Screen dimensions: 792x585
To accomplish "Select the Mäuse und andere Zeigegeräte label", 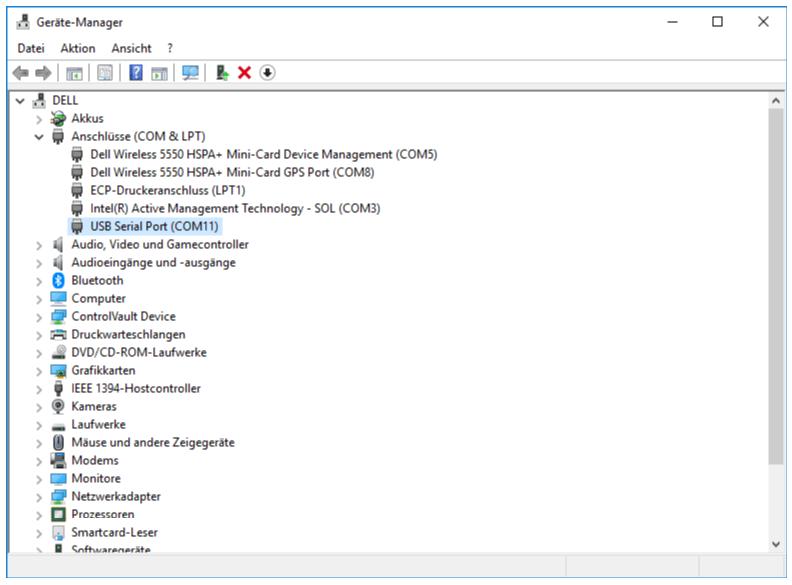I will [153, 442].
